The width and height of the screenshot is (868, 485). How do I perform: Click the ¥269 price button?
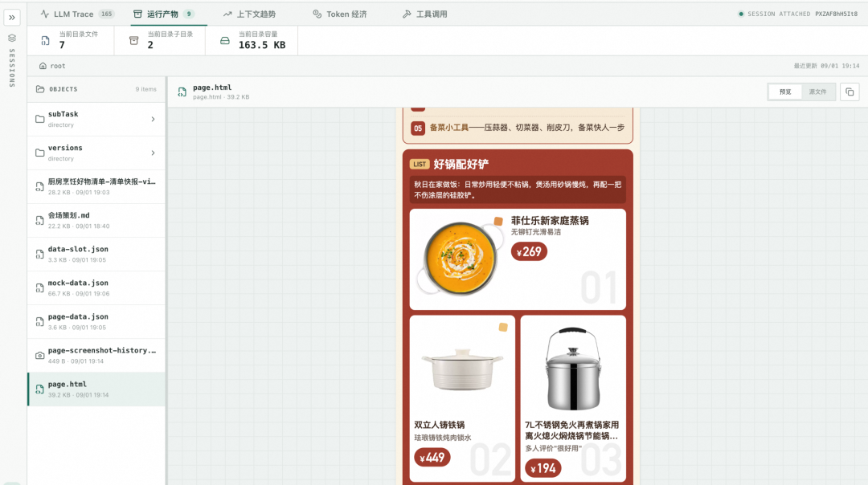tap(529, 251)
